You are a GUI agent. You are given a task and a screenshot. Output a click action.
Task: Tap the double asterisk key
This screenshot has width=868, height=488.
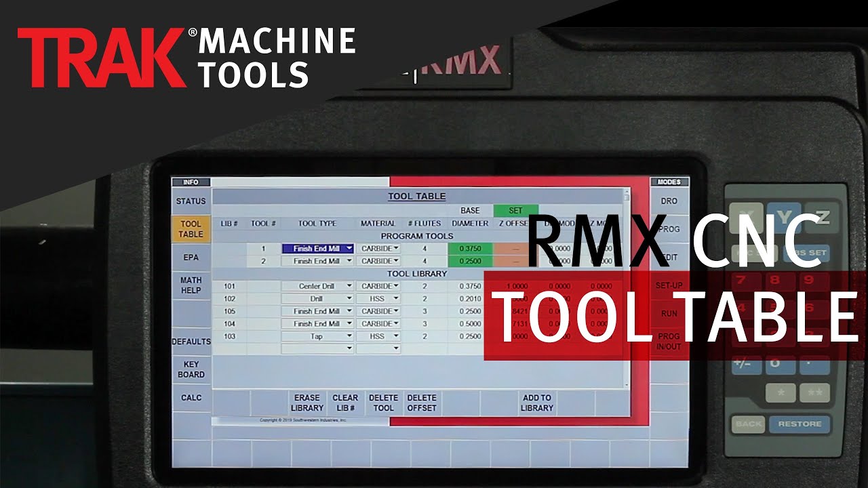pyautogui.click(x=814, y=392)
